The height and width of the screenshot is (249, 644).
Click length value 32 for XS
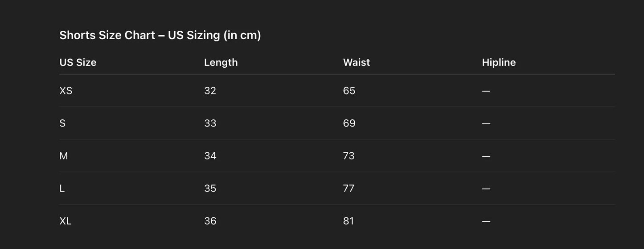click(x=210, y=91)
